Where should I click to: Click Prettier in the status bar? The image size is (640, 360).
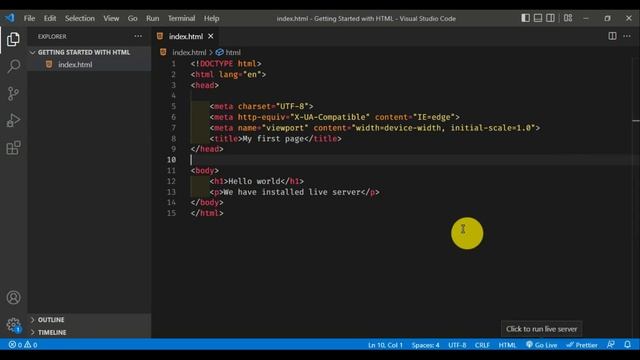tap(582, 344)
